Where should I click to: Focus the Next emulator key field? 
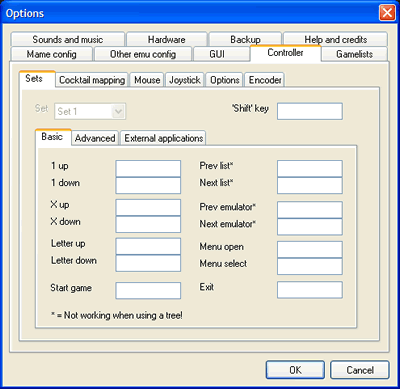tap(310, 227)
